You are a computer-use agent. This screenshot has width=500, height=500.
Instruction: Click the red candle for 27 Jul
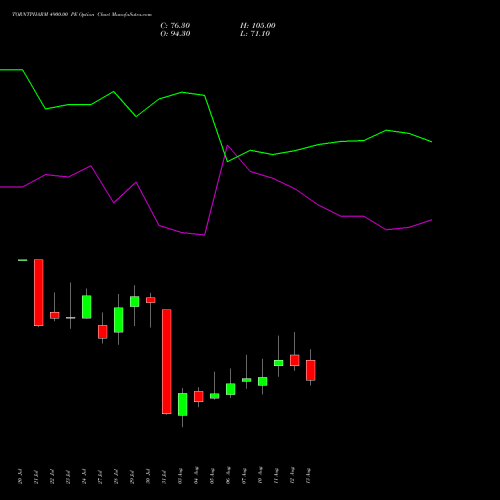tap(103, 332)
